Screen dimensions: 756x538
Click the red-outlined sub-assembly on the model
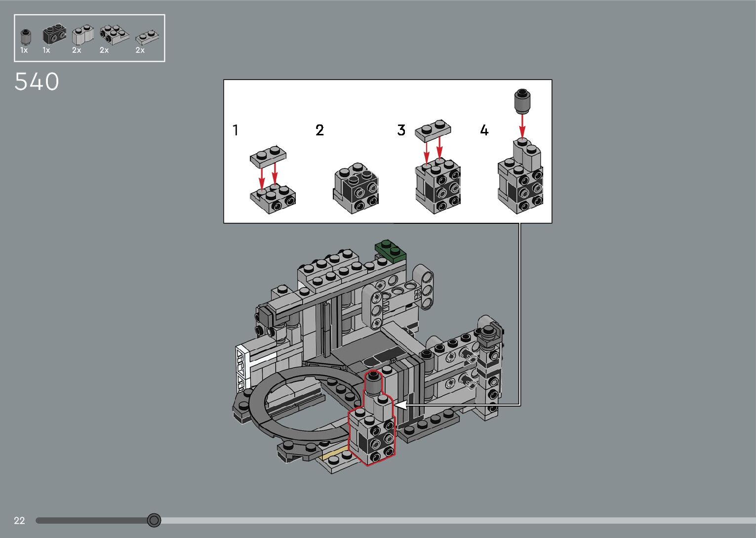(372, 429)
